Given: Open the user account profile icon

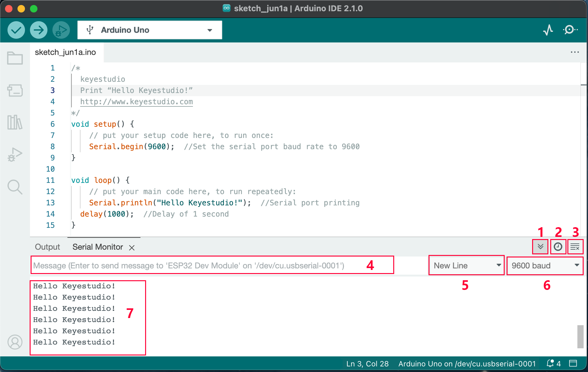Looking at the screenshot, I should click(x=15, y=342).
